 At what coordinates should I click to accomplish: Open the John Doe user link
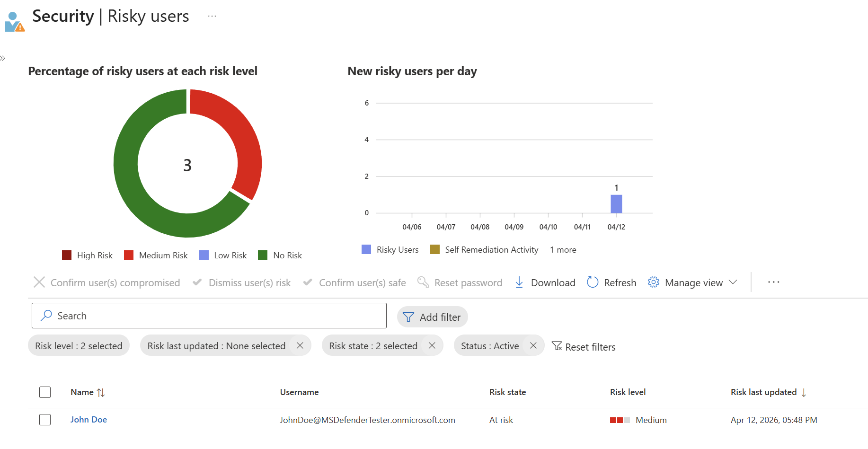coord(89,420)
